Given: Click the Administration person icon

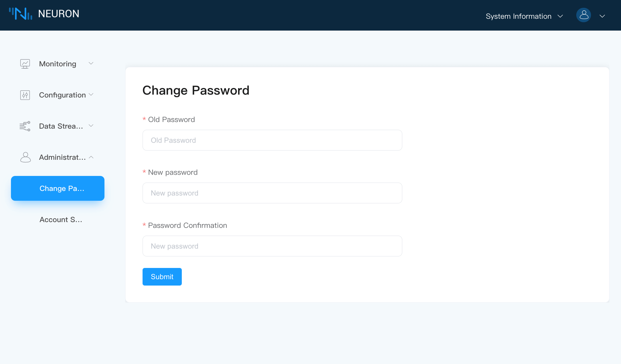Looking at the screenshot, I should point(25,157).
